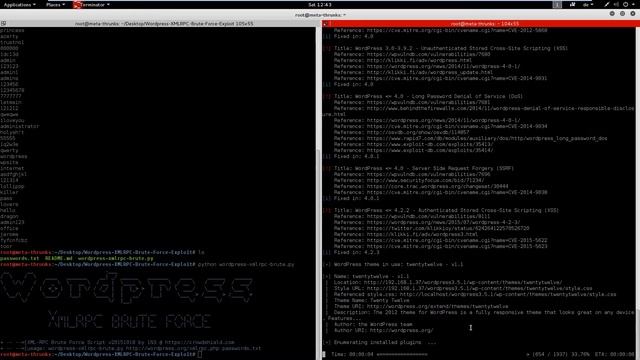Image resolution: width=640 pixels, height=360 pixels.
Task: Open the 'de' keyboard layout dropdown
Action: [588, 4]
